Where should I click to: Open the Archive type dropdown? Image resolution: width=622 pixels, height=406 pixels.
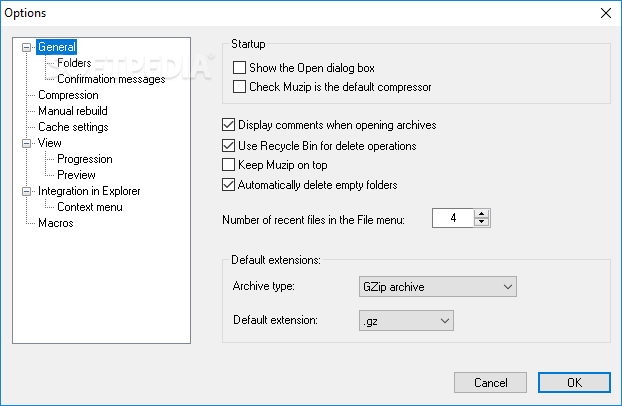pos(438,287)
